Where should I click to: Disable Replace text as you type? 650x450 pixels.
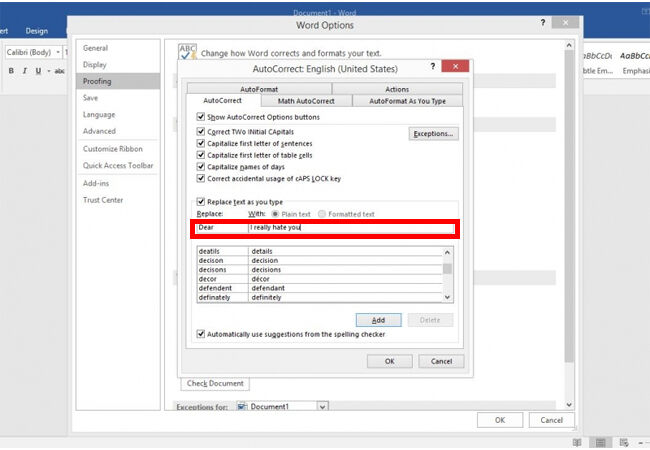201,202
